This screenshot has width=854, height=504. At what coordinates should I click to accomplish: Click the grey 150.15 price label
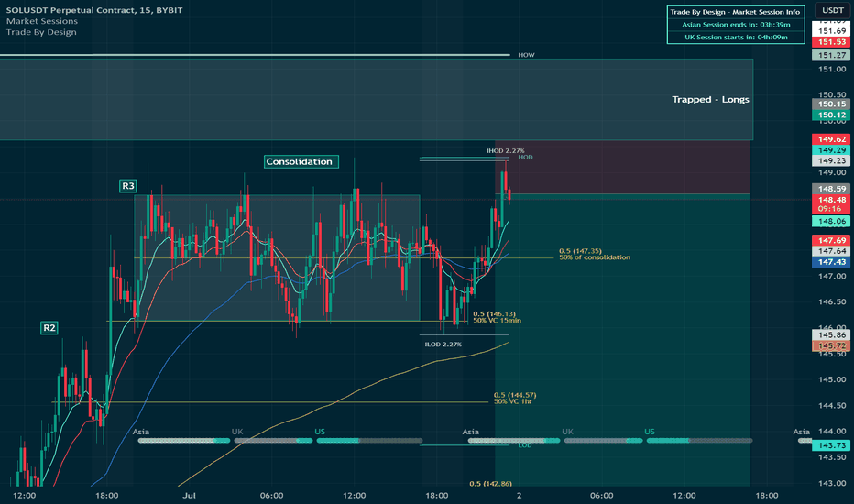(x=832, y=104)
